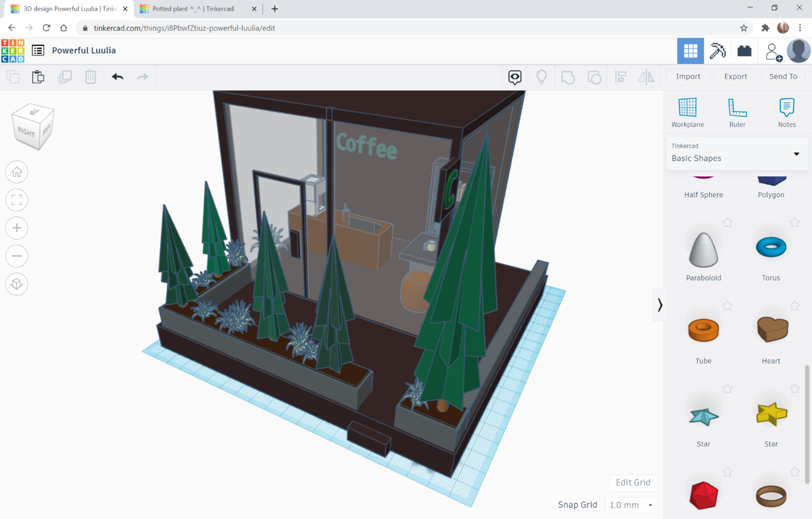Screen dimensions: 812x519
Task: Click the Mirror tool icon
Action: pyautogui.click(x=646, y=77)
